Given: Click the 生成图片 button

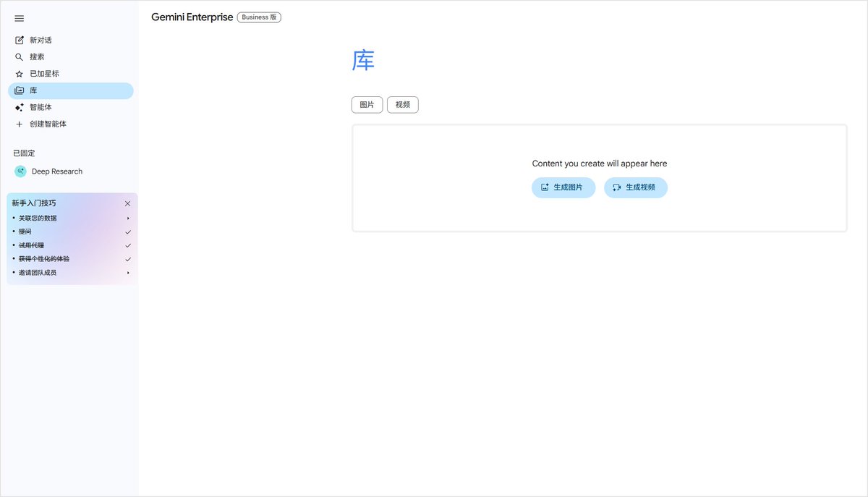Looking at the screenshot, I should click(563, 187).
